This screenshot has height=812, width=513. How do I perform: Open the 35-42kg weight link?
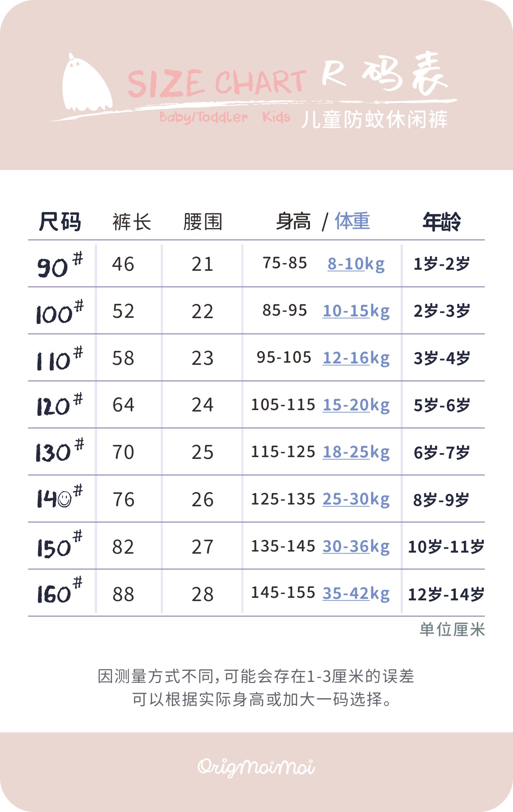pos(356,593)
